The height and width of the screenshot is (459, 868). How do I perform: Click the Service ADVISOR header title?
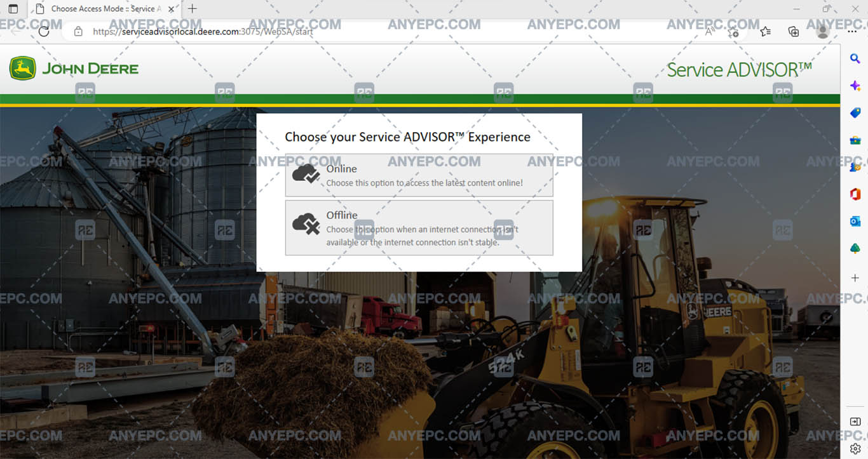tap(739, 70)
